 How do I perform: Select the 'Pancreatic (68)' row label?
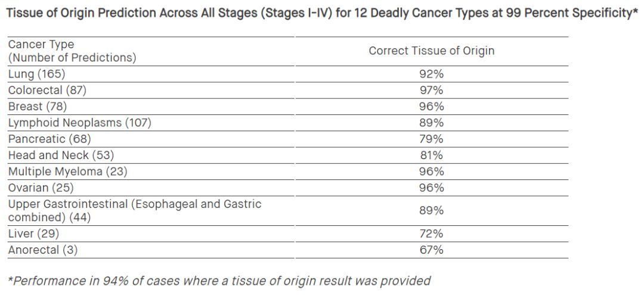[49, 139]
